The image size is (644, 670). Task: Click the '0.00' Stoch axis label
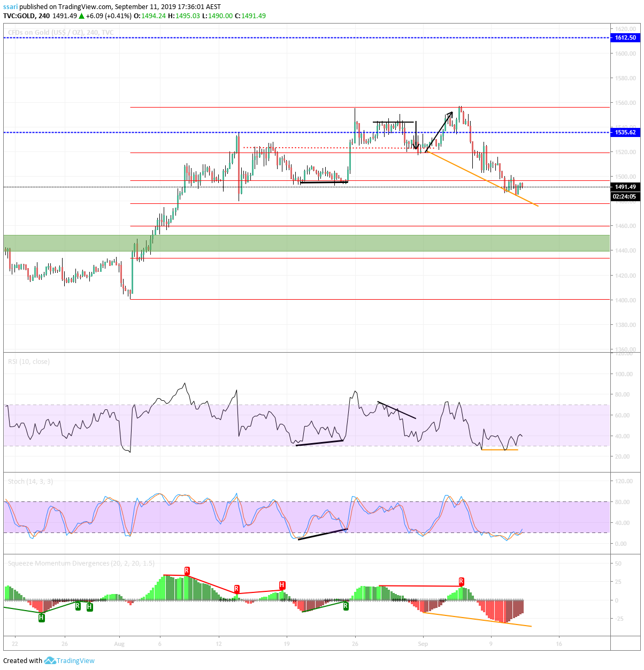[x=620, y=544]
